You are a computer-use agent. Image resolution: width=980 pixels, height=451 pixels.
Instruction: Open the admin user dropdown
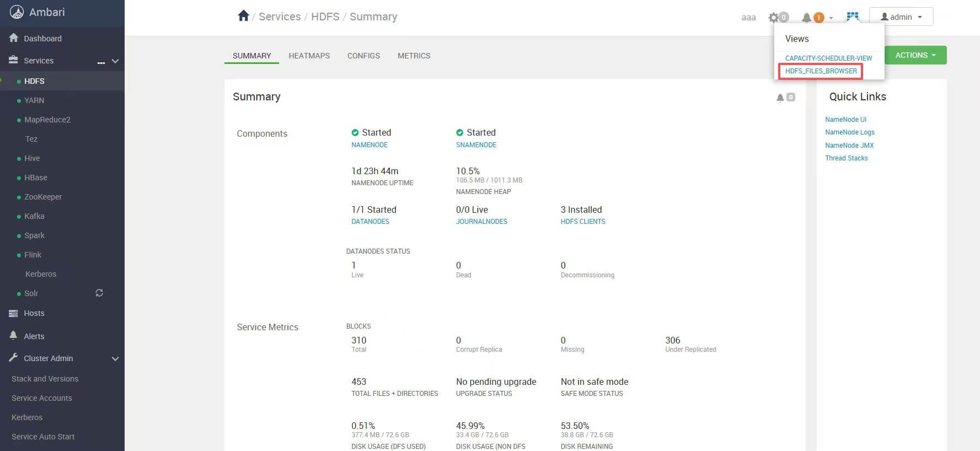click(x=901, y=17)
